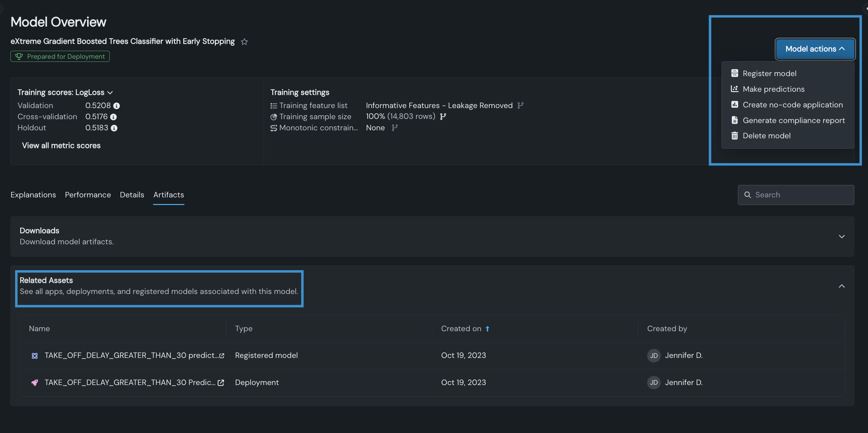Viewport: 868px width, 433px height.
Task: Open the Registered model external link icon
Action: (x=222, y=356)
